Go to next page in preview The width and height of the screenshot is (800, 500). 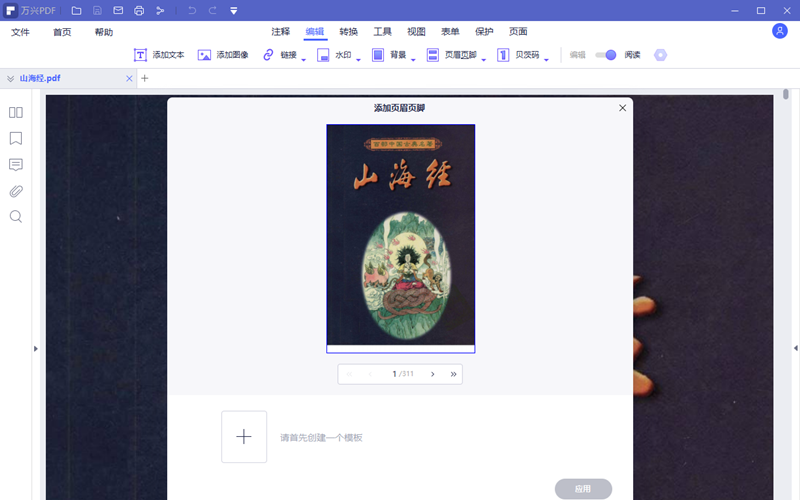432,374
